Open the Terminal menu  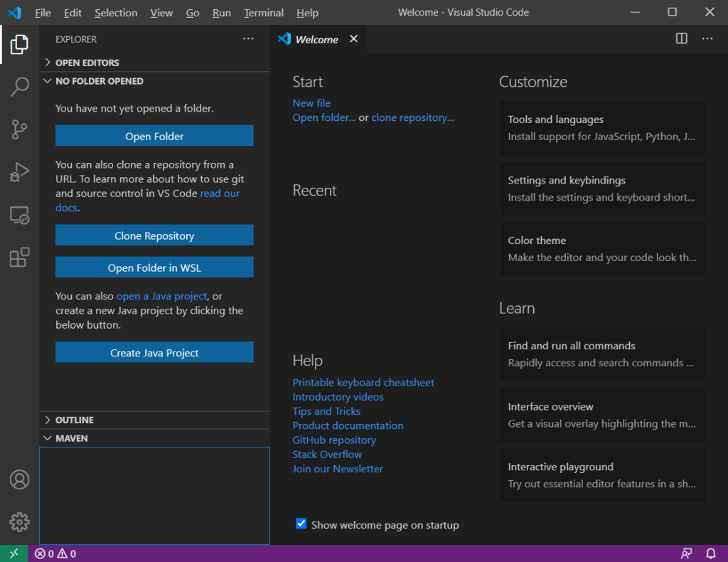point(264,13)
